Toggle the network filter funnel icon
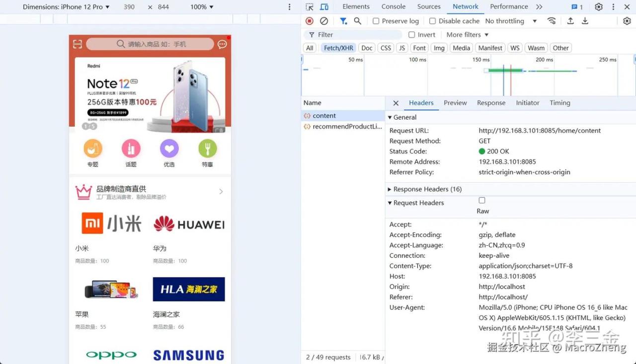This screenshot has height=364, width=636. click(x=343, y=21)
